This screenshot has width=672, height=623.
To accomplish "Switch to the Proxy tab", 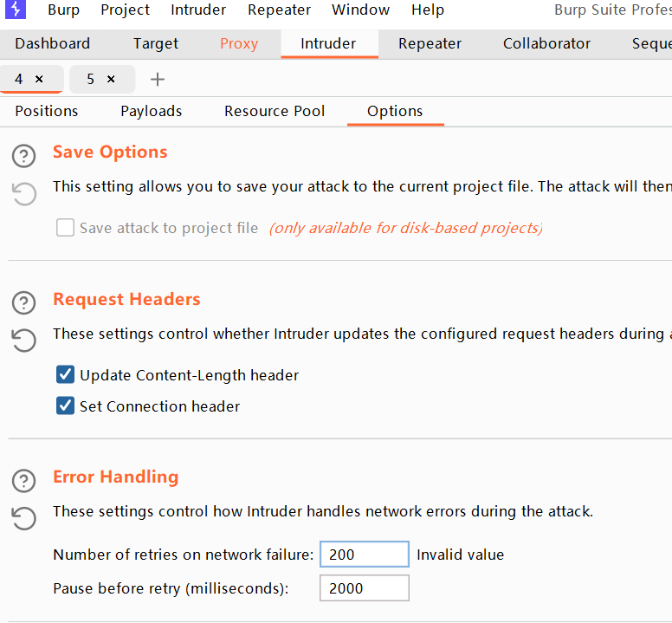I will coord(239,43).
